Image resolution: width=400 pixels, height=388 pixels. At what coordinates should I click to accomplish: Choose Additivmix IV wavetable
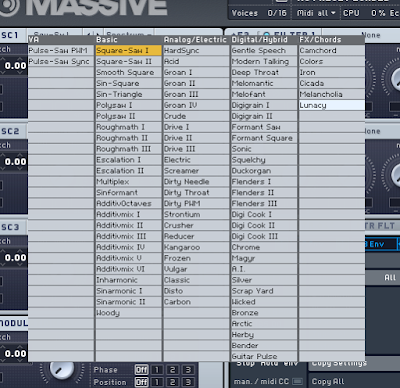128,247
